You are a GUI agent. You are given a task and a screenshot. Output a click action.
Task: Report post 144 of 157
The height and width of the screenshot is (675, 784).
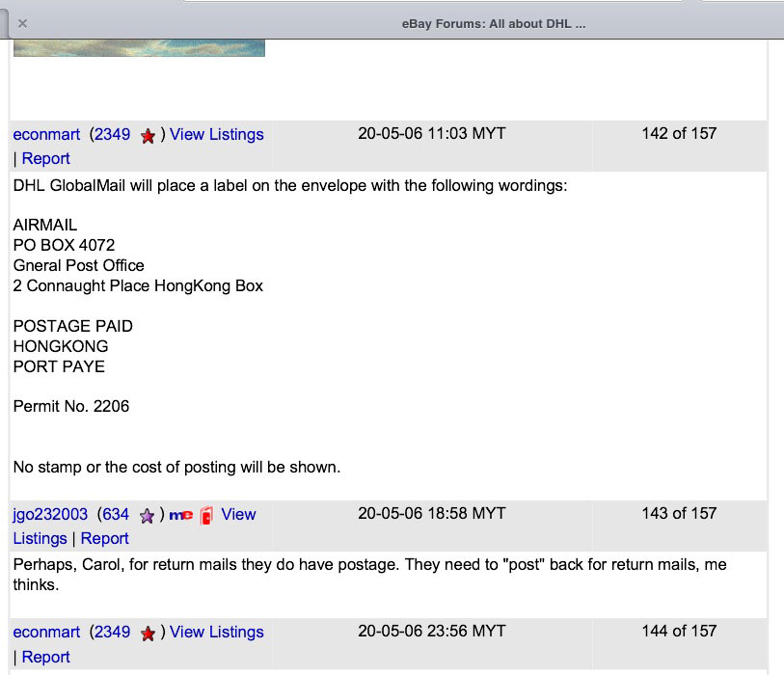(x=46, y=657)
